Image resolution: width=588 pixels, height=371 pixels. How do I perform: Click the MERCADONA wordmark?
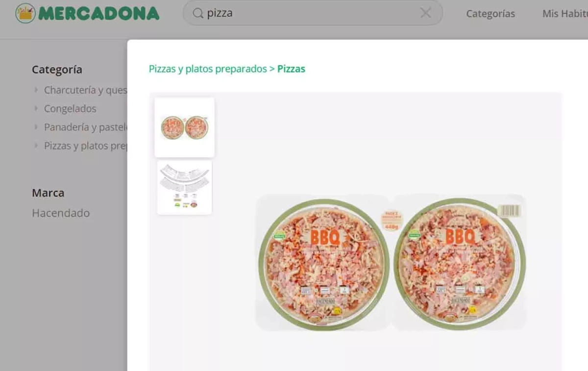pyautogui.click(x=99, y=13)
